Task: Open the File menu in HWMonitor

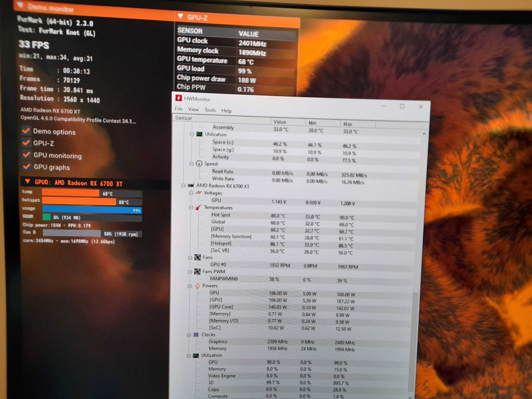Action: click(x=179, y=109)
